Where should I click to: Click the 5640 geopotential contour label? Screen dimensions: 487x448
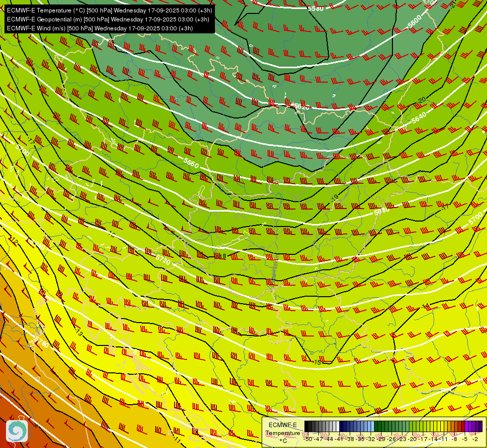pos(419,117)
